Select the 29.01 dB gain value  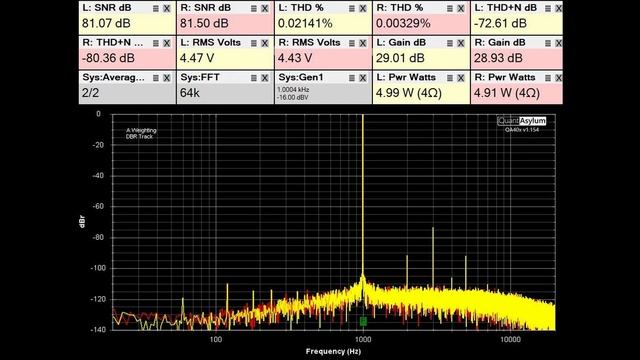coord(400,58)
